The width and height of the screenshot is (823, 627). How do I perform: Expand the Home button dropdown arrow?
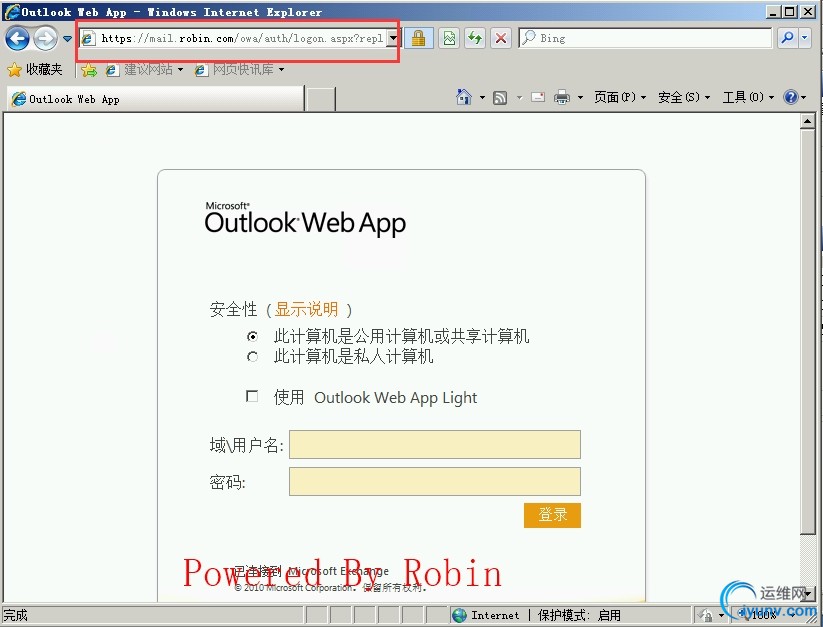coord(482,98)
